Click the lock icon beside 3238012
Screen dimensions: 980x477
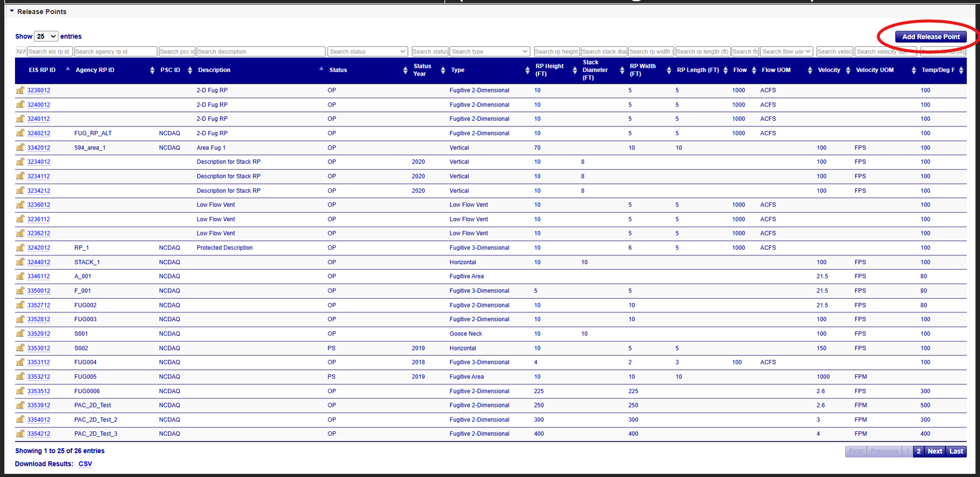(20, 90)
